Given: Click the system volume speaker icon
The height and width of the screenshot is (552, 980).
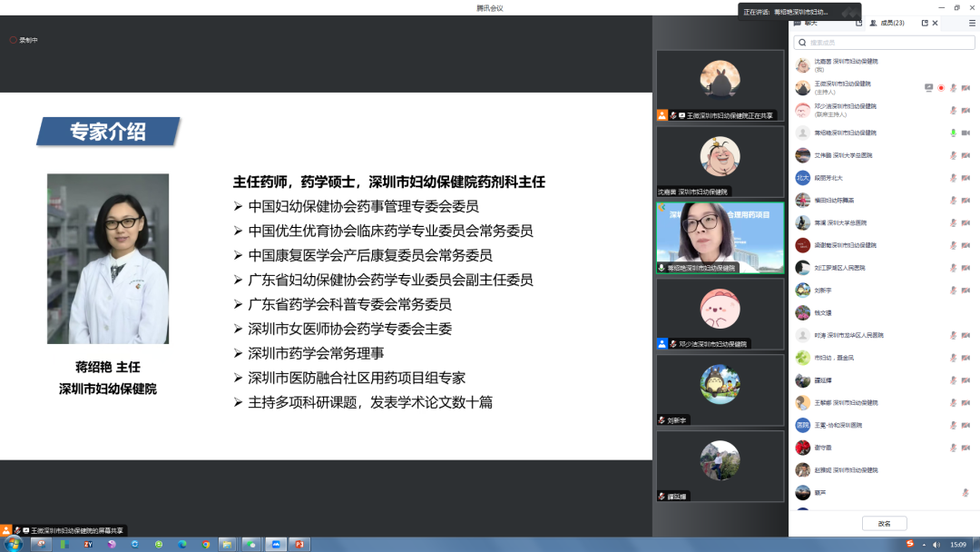Looking at the screenshot, I should coord(936,545).
